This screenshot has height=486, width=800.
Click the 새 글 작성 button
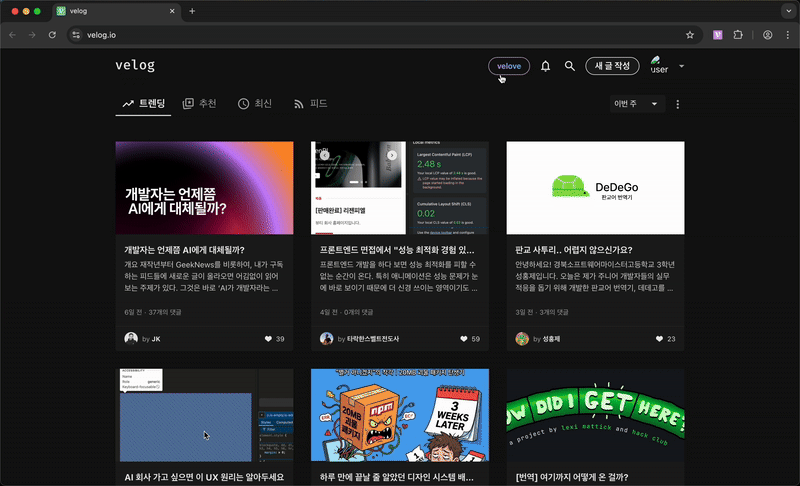coord(612,66)
